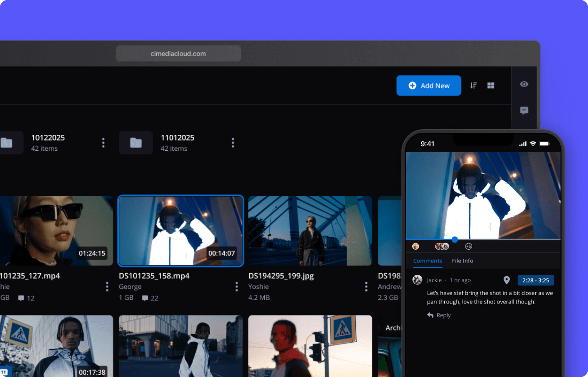Image resolution: width=588 pixels, height=377 pixels.
Task: Toggle the eye preview panel icon
Action: click(x=524, y=84)
